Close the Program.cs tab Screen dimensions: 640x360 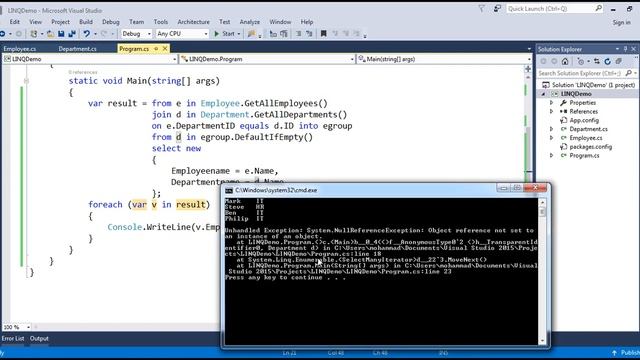click(165, 49)
